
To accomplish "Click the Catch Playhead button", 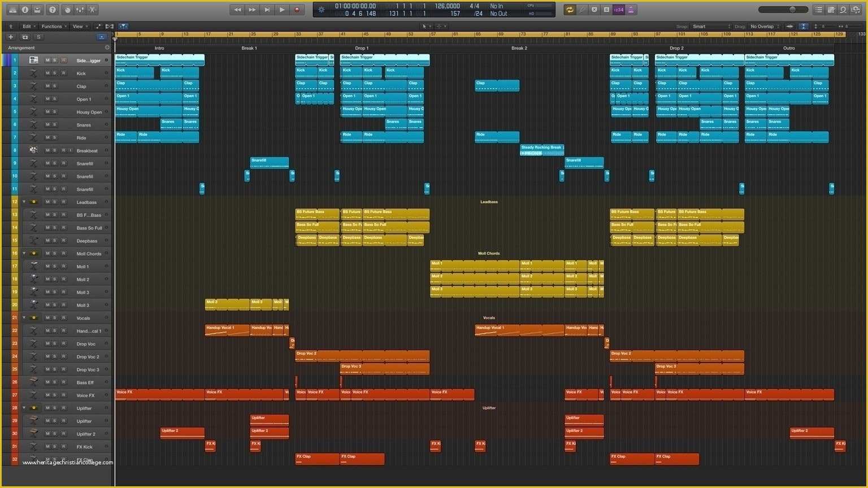I will coord(123,27).
